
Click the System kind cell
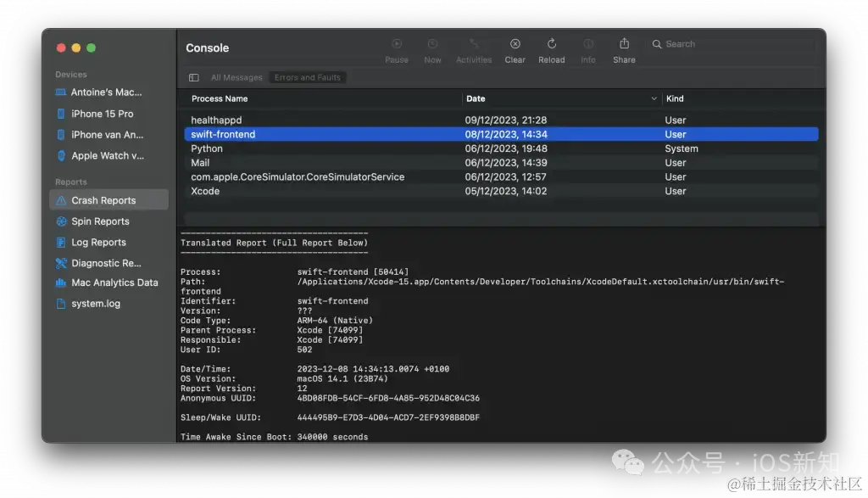[682, 148]
